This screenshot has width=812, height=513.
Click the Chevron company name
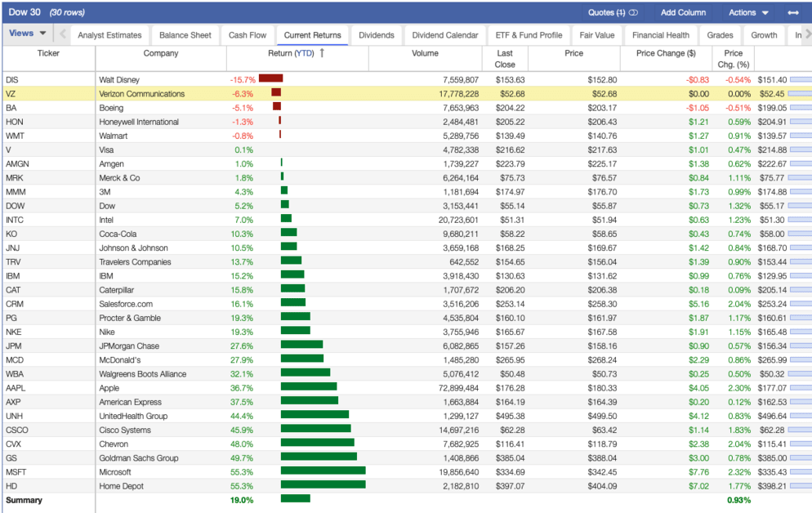click(114, 444)
